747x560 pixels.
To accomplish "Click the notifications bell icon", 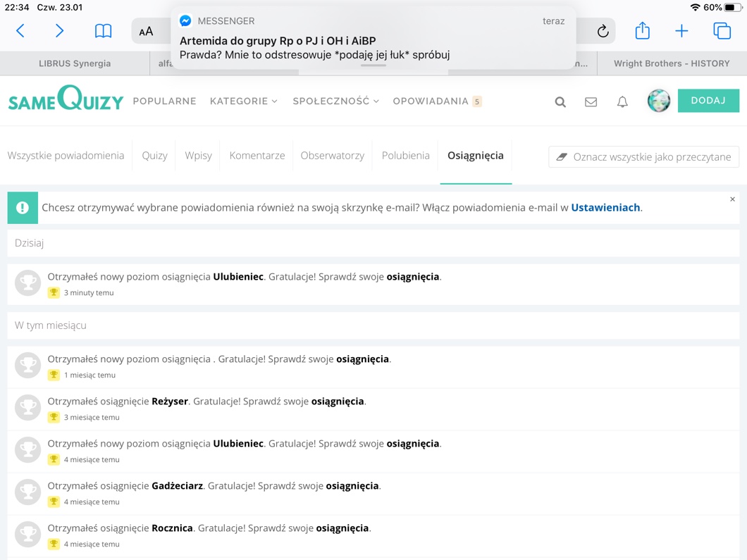I will coord(622,102).
